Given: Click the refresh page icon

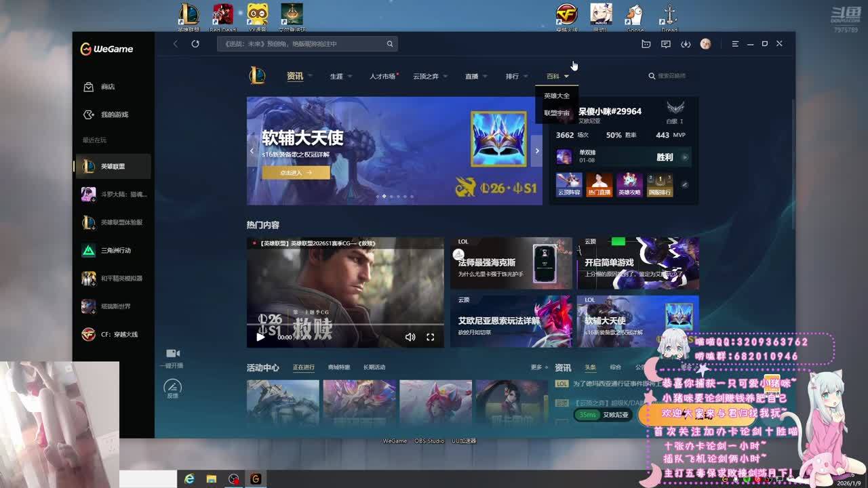Looking at the screenshot, I should click(x=195, y=44).
